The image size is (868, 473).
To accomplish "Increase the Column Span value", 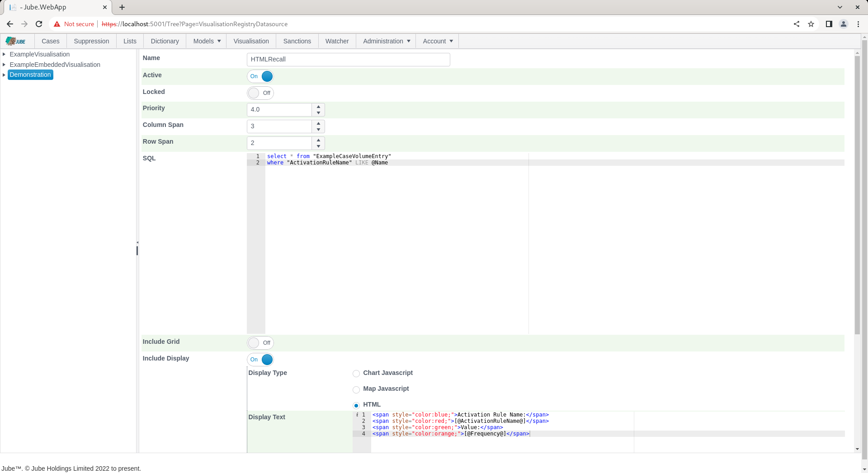I will click(319, 123).
